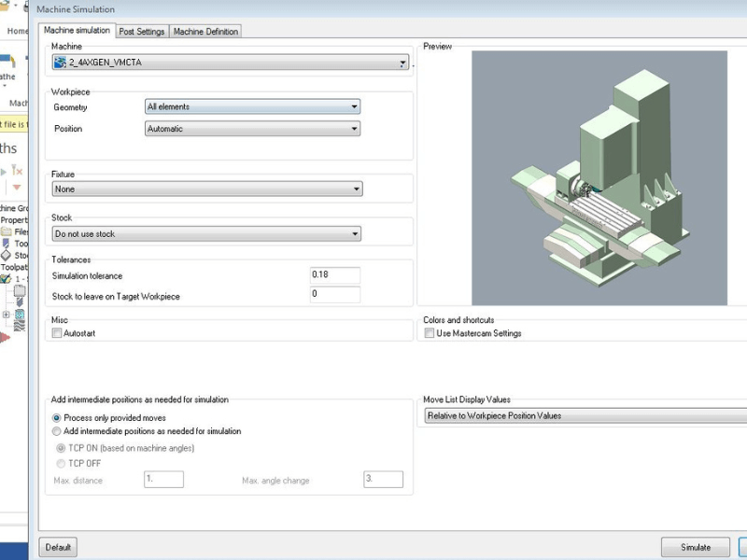The width and height of the screenshot is (747, 560).
Task: Click the Default button
Action: 58,547
